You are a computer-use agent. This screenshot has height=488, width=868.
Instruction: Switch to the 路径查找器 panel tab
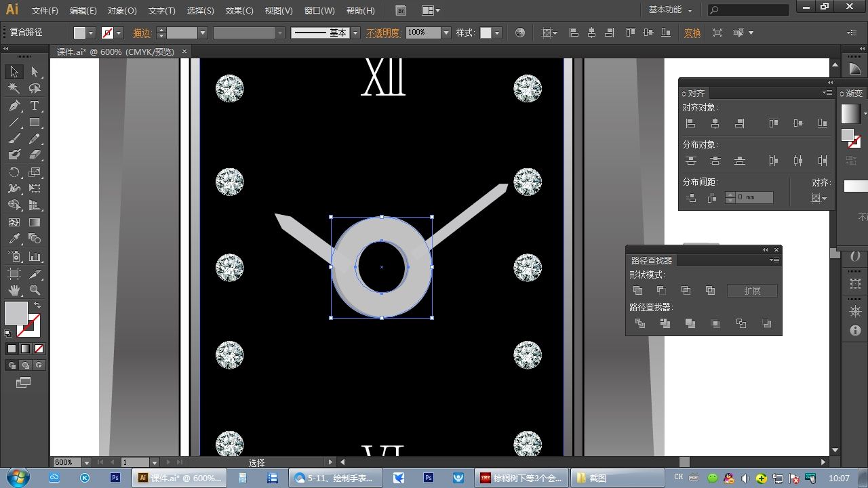(x=652, y=260)
